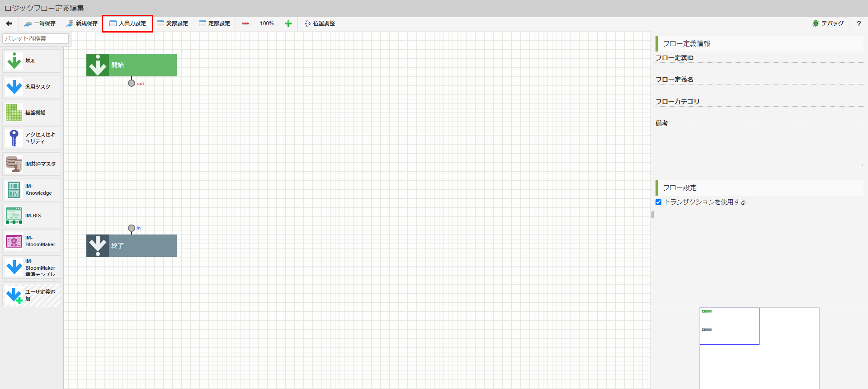Open 定数設定 constant settings
868x389 pixels.
(x=214, y=23)
